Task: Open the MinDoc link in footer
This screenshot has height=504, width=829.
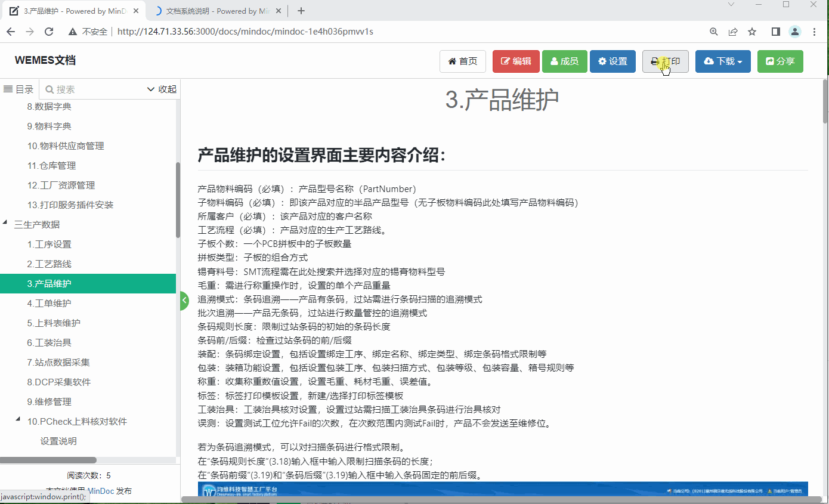Action: [101, 491]
